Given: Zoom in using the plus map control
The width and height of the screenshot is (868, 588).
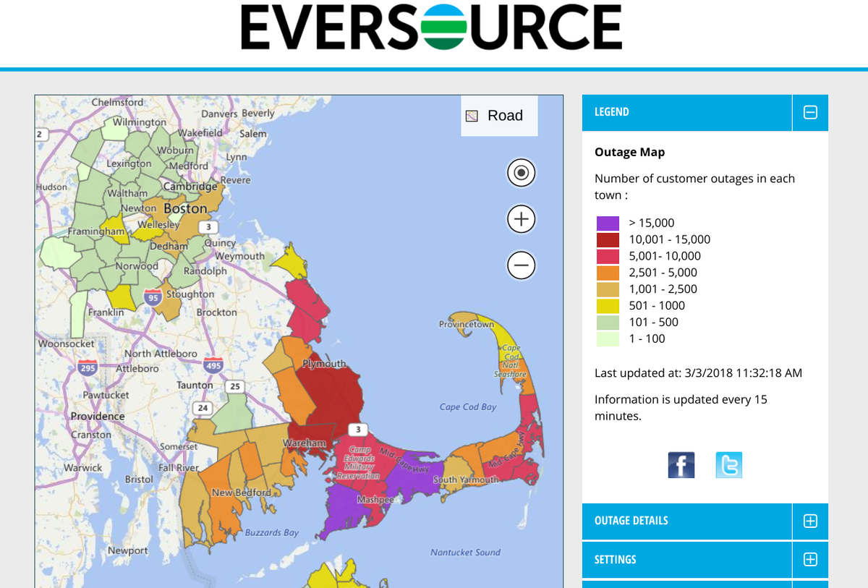Looking at the screenshot, I should click(521, 218).
